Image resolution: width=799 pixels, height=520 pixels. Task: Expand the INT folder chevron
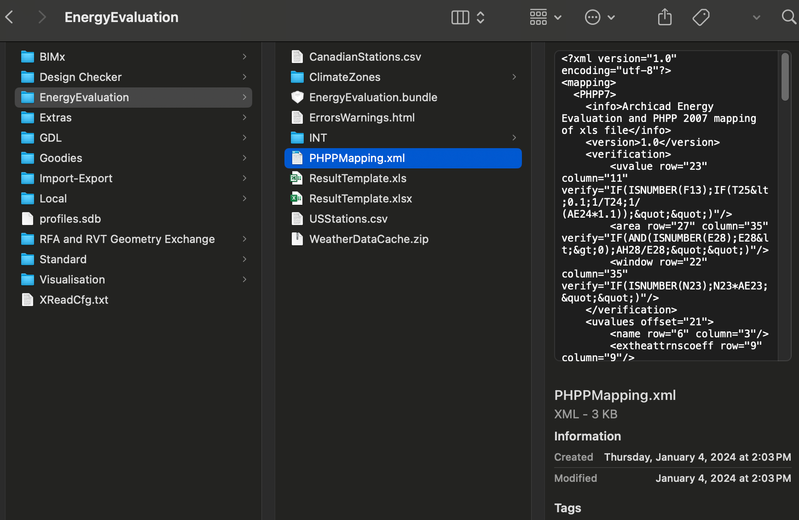click(514, 138)
